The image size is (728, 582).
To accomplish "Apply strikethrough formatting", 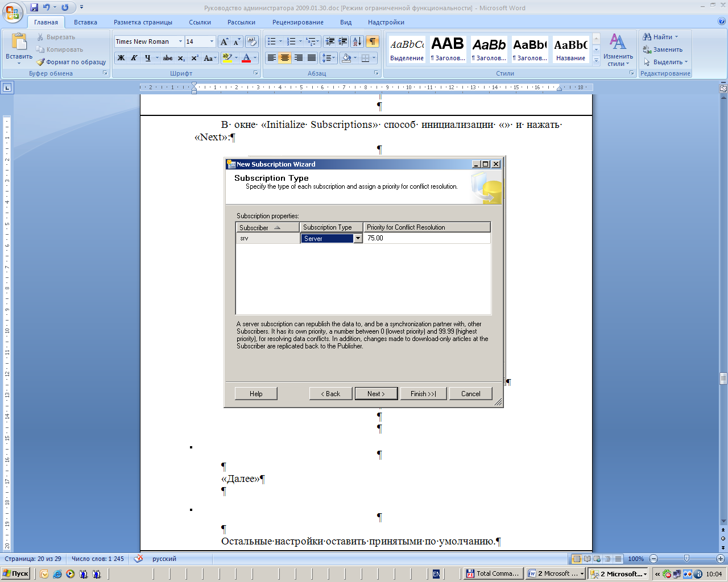I will pos(168,58).
